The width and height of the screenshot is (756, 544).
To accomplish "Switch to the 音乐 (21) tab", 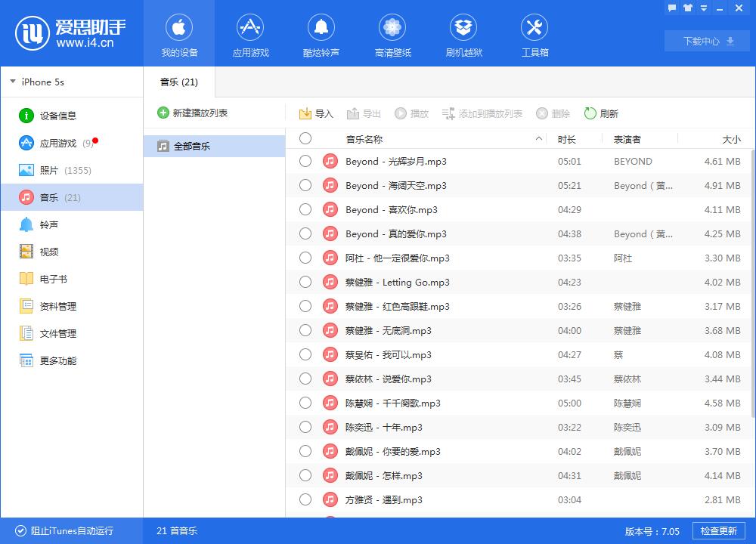I will click(x=178, y=82).
